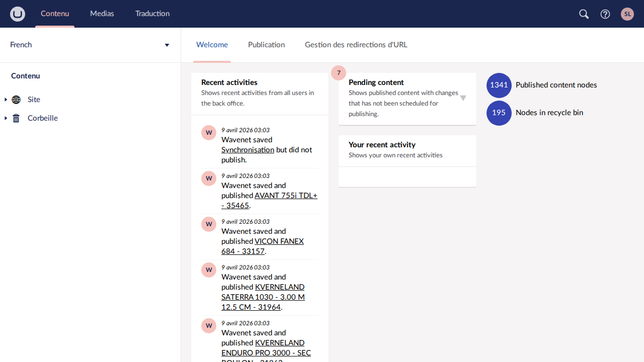
Task: Click the globe icon next to Site
Action: [16, 100]
